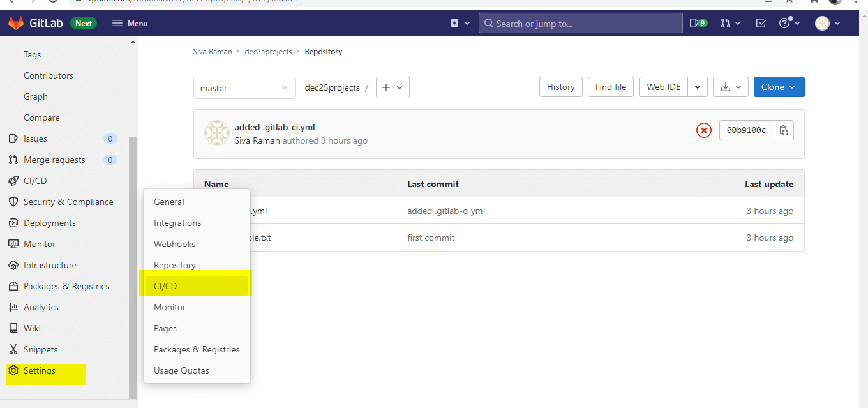Expand the download source code dropdown
Viewport: 868px width, 408px height.
tap(730, 87)
